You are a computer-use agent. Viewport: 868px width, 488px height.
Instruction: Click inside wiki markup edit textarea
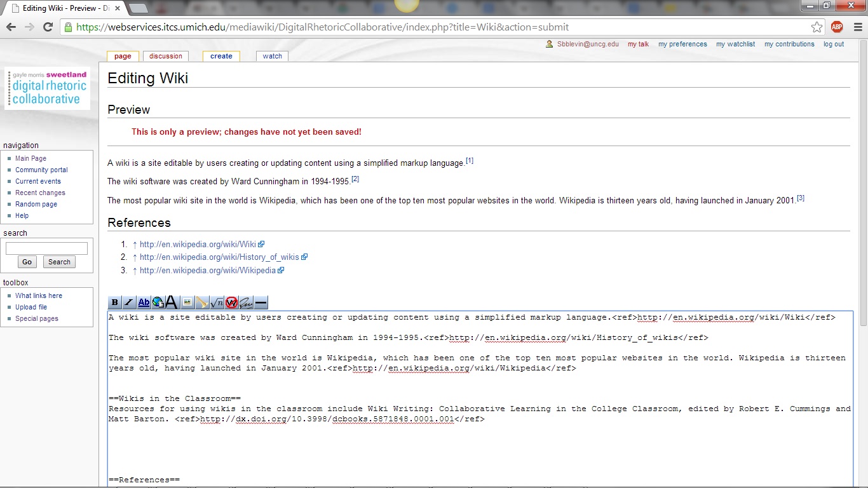[x=480, y=400]
